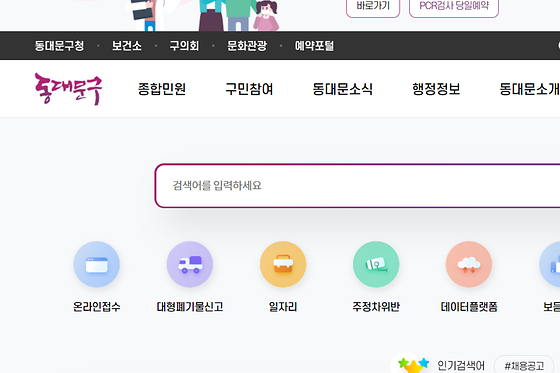Viewport: 560px width, 373px height.
Task: Open the 일자리 briefcase icon
Action: point(283,264)
